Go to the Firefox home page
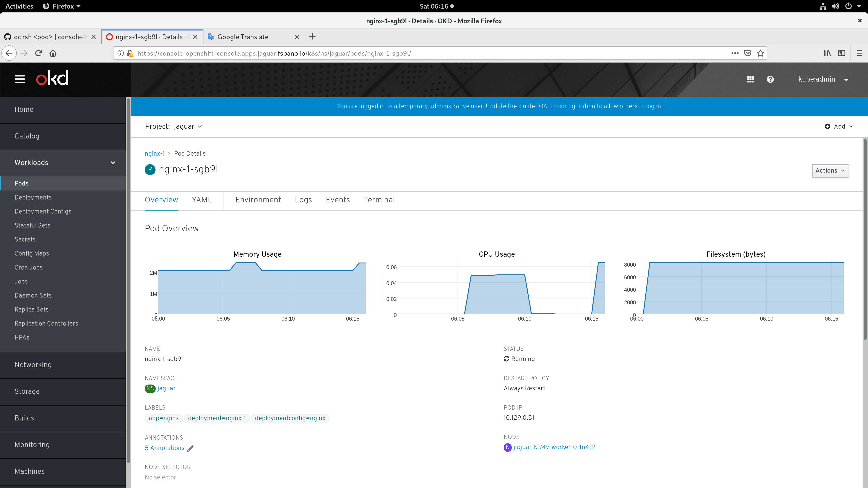868x488 pixels. (53, 53)
